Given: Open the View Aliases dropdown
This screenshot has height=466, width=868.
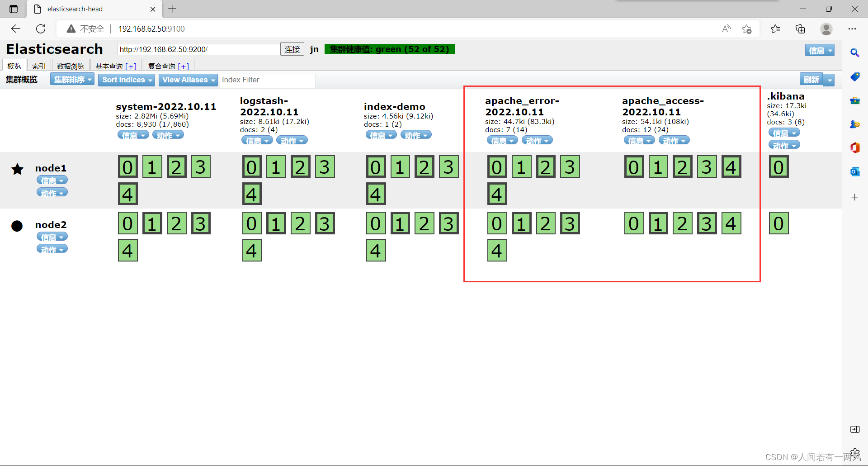Looking at the screenshot, I should pos(188,80).
